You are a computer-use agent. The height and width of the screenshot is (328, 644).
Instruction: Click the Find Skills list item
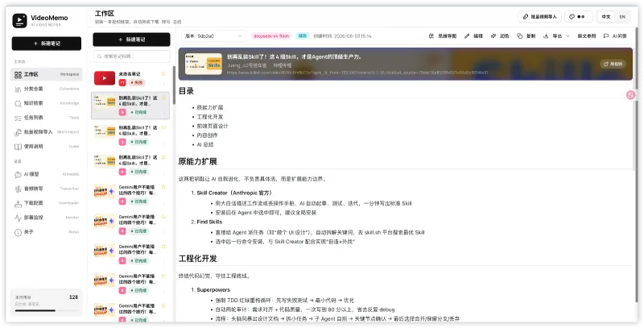209,222
